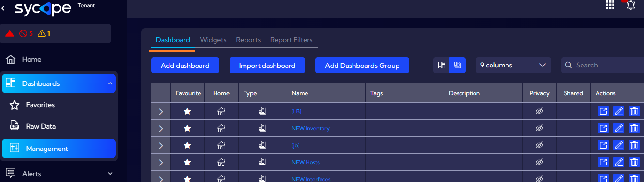Set [LB] as home dashboard
The width and height of the screenshot is (644, 182).
(221, 111)
